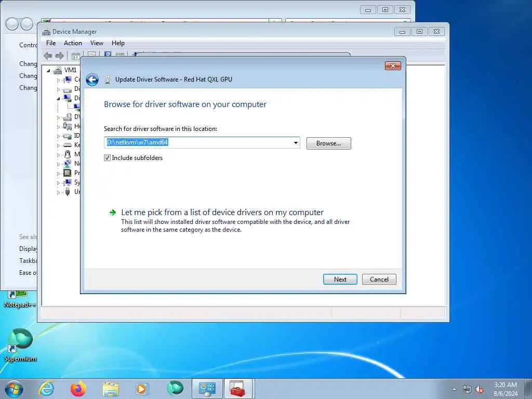Viewport: 532px width, 399px height.
Task: Click the taskbar clock showing 3:20 AM
Action: coord(505,389)
